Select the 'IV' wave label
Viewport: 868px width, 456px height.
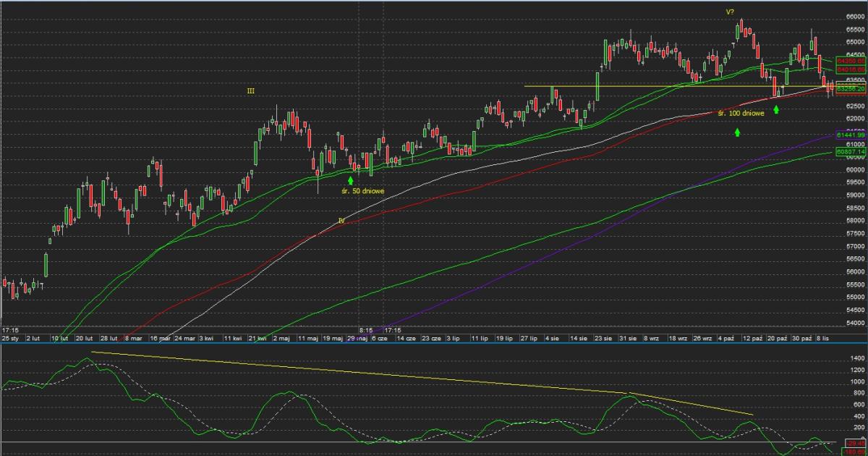(342, 220)
